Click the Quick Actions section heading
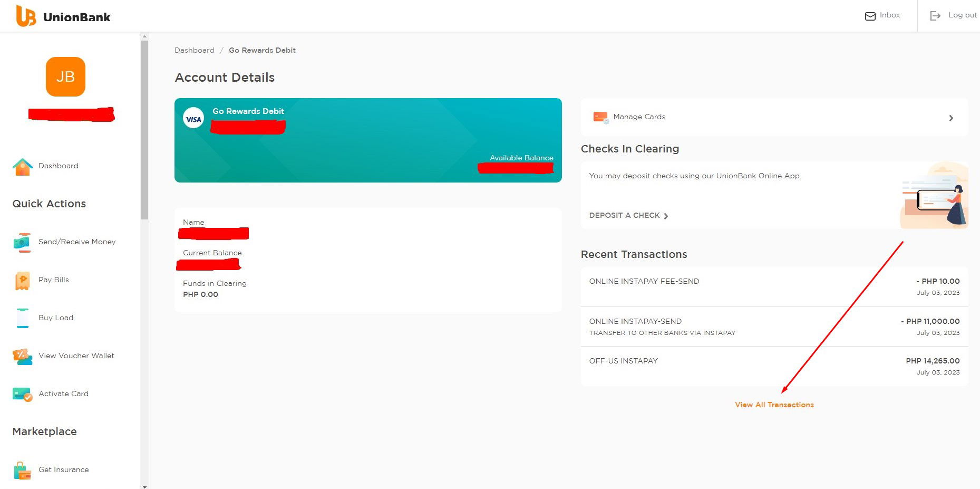 tap(49, 204)
